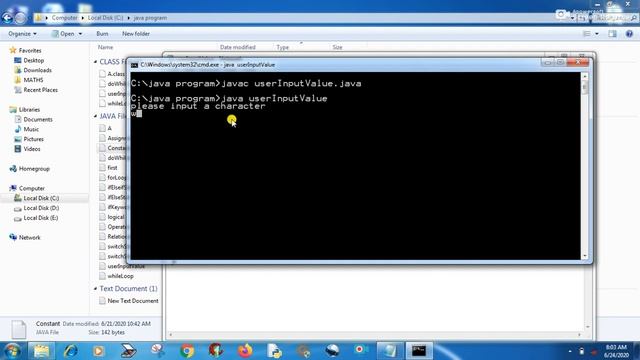The width and height of the screenshot is (640, 360).
Task: Open MATHS folder in Favorites
Action: click(x=33, y=80)
